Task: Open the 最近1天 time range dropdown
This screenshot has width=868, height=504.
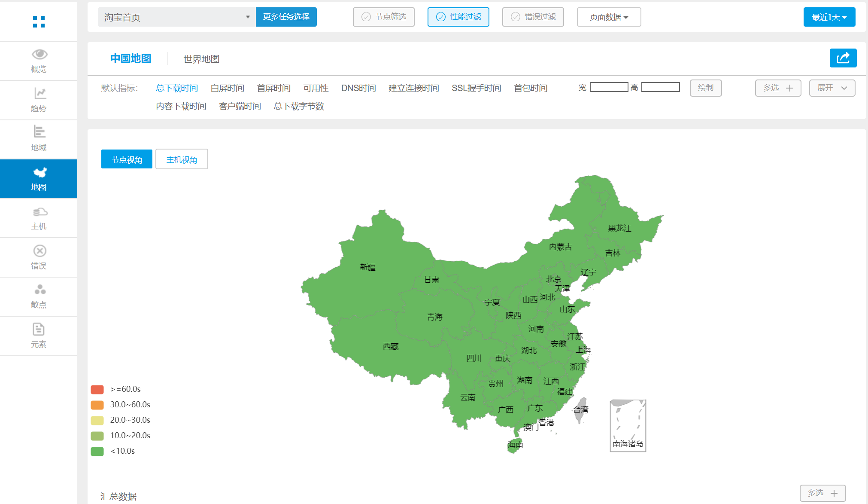Action: 829,17
